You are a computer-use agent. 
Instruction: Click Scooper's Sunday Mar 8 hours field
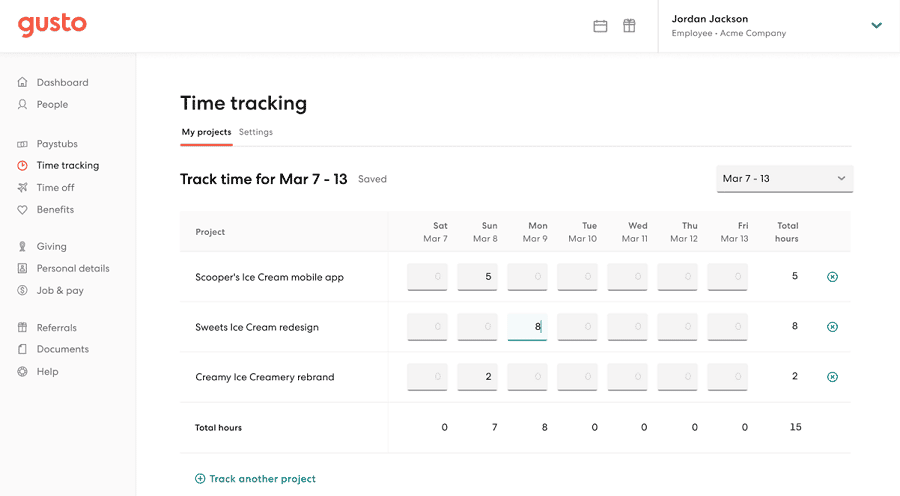pos(477,277)
